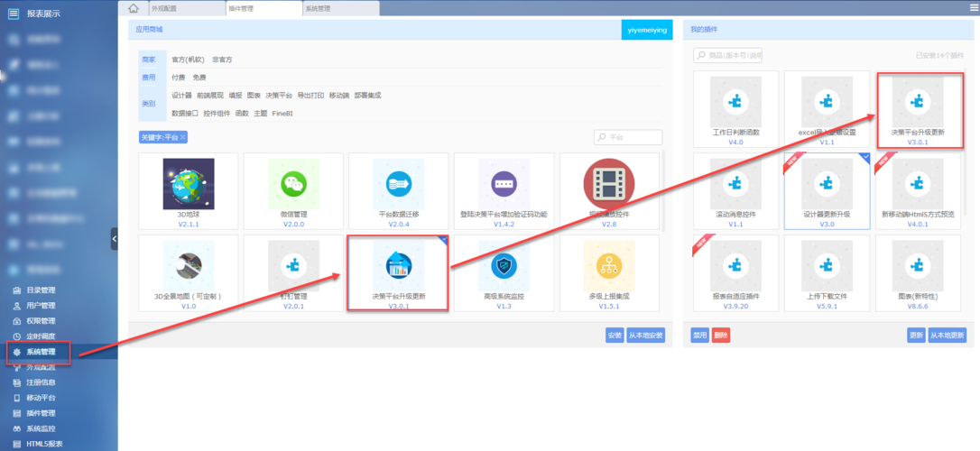Go to the home tab icon
The height and width of the screenshot is (451, 980).
point(134,8)
